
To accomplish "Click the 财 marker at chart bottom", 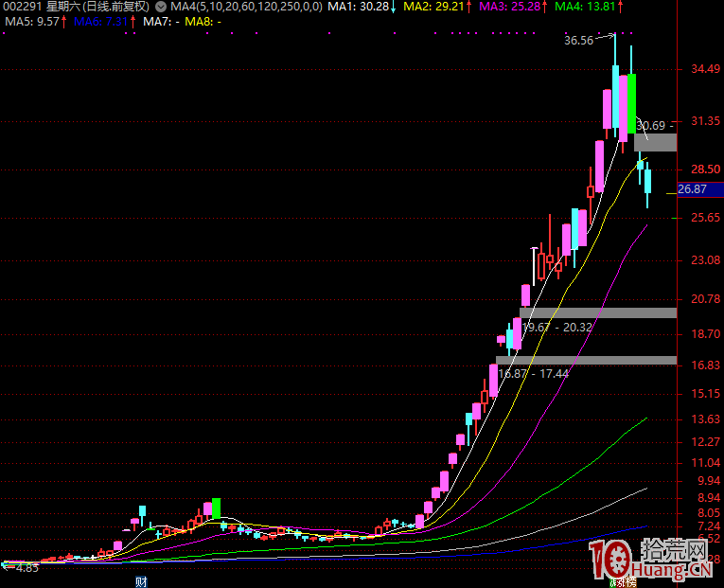I will pyautogui.click(x=142, y=580).
